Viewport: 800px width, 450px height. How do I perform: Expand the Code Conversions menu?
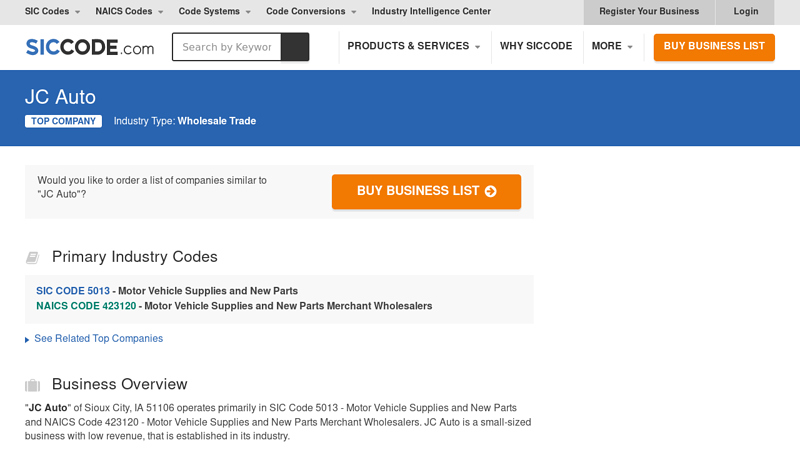click(x=311, y=12)
